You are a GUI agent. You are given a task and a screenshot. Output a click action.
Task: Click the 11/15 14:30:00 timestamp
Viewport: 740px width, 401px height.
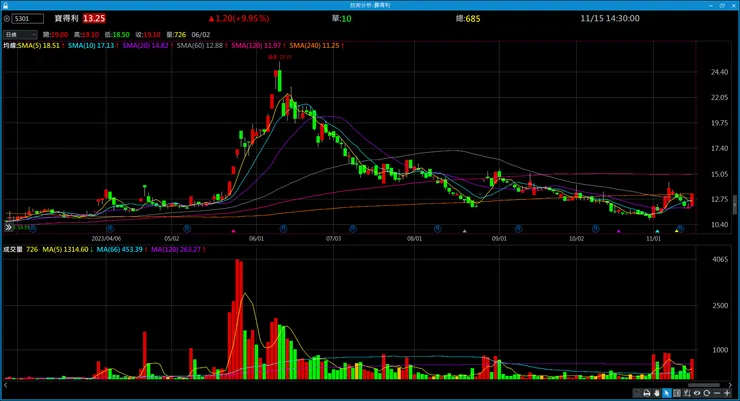610,18
